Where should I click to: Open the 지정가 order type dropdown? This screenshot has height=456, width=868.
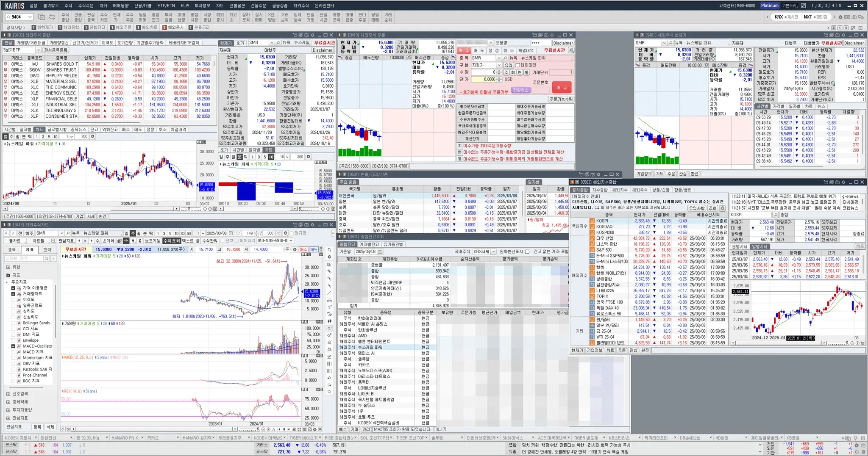tap(499, 65)
